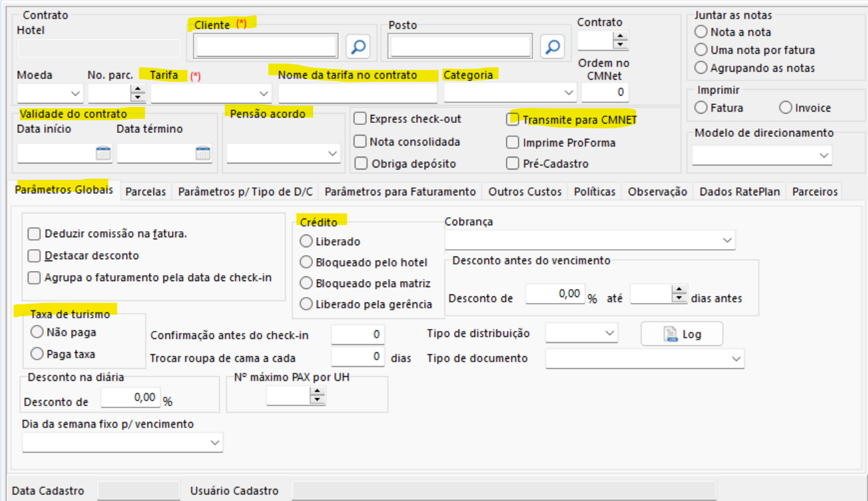Screen dimensions: 868x501
Task: Open the Modelo de direcionamento dropdown
Action: pos(824,155)
